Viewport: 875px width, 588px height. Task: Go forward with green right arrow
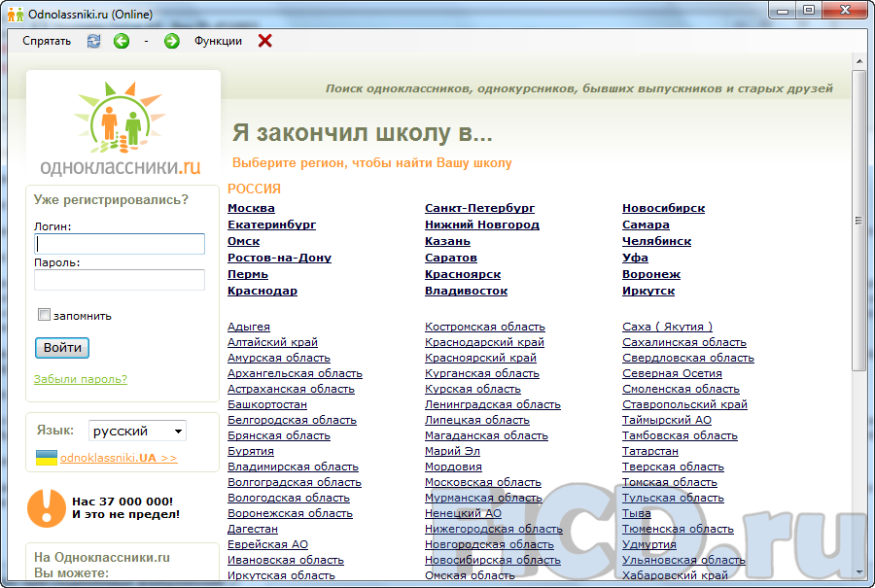pyautogui.click(x=172, y=41)
